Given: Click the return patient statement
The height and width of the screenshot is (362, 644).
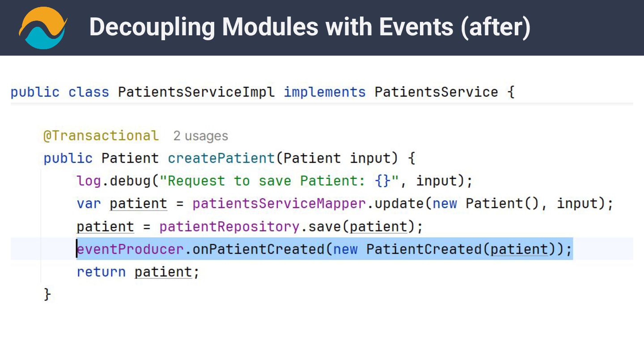Looking at the screenshot, I should (x=138, y=272).
